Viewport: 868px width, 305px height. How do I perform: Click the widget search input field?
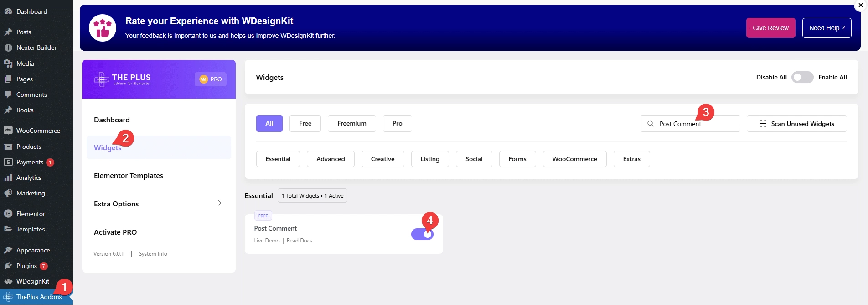point(695,124)
